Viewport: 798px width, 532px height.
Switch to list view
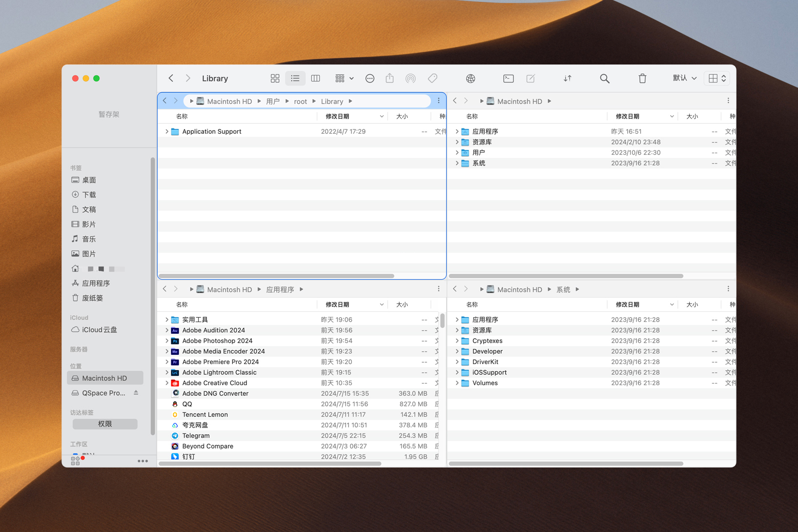point(295,79)
